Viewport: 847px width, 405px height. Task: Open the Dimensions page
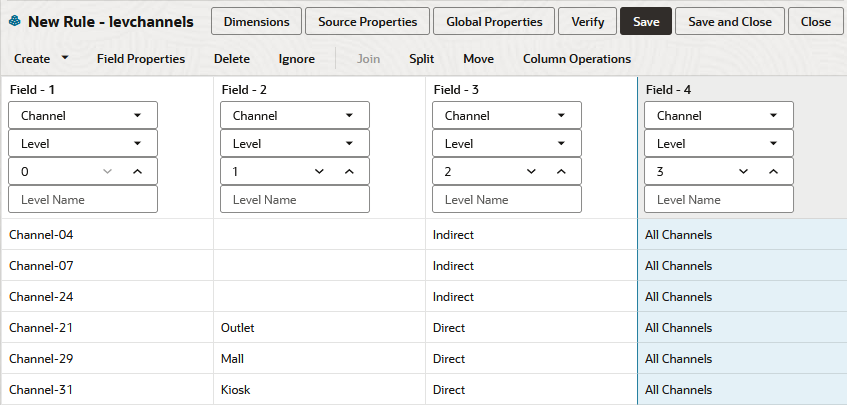257,21
